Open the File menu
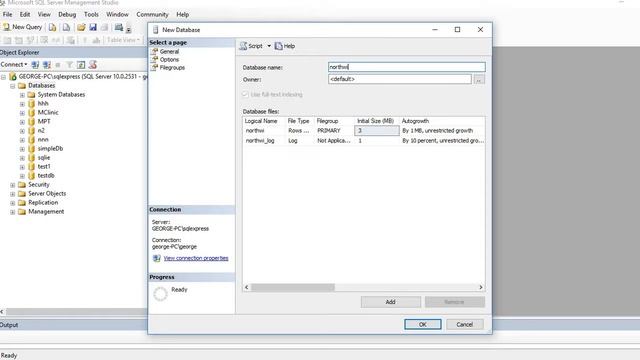Image resolution: width=640 pixels, height=360 pixels. tap(7, 14)
